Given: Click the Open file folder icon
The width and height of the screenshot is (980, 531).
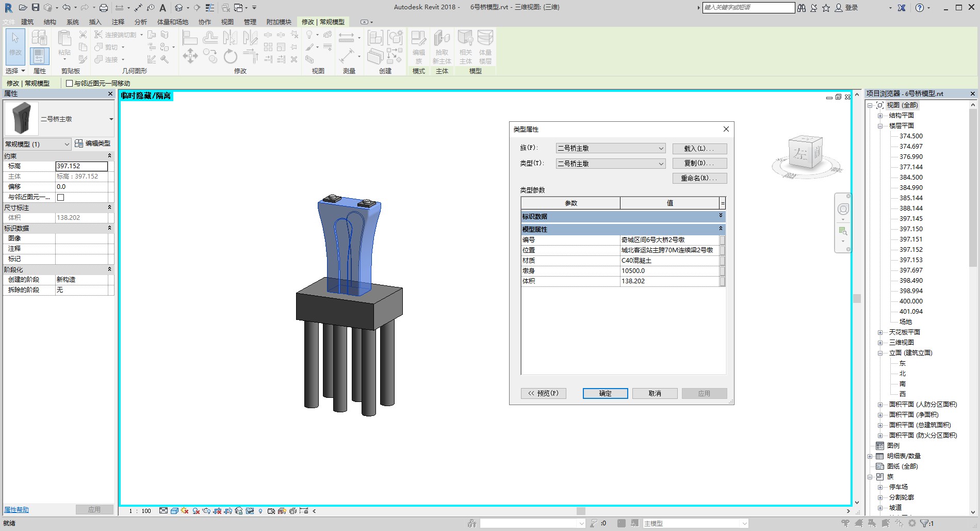Looking at the screenshot, I should point(23,8).
